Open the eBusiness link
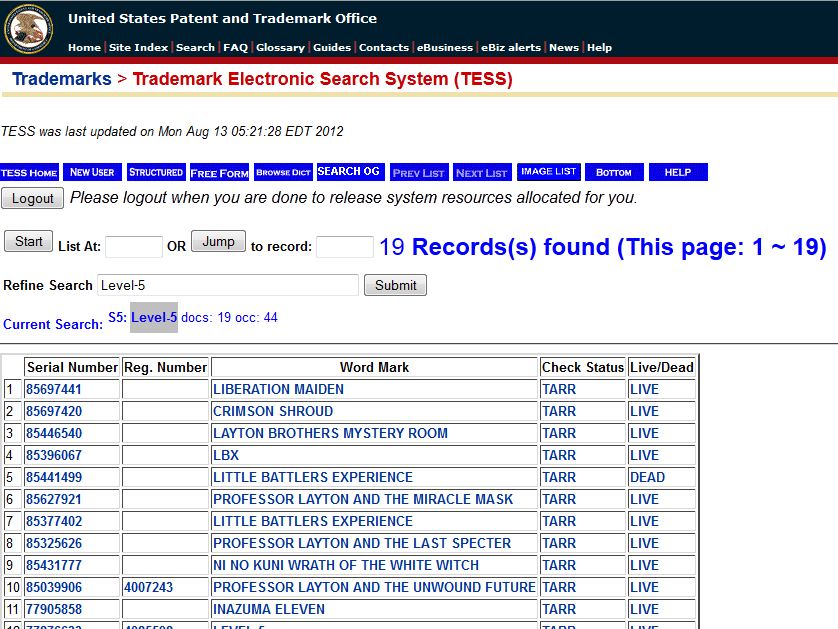Viewport: 838px width, 629px height. click(445, 48)
